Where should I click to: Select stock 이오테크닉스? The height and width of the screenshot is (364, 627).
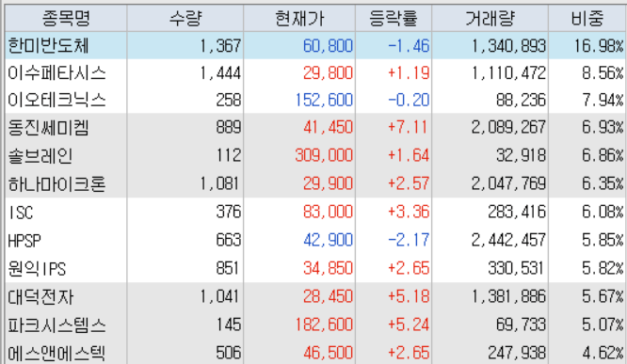(56, 100)
